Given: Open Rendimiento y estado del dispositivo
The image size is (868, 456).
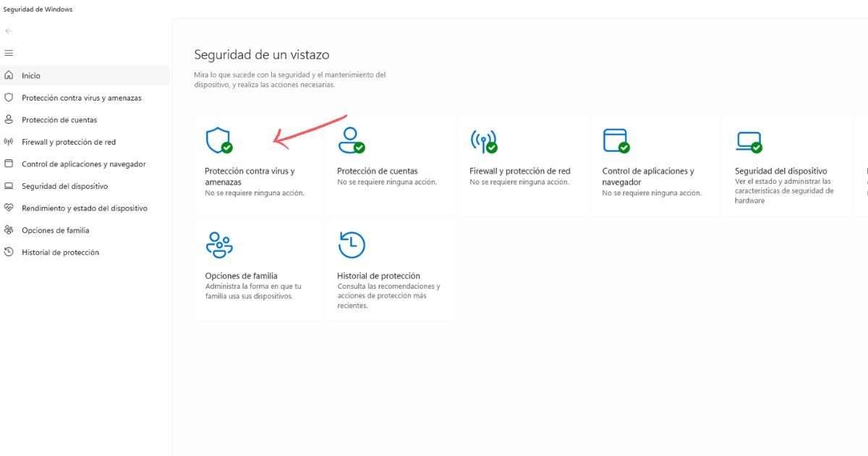Looking at the screenshot, I should [85, 208].
